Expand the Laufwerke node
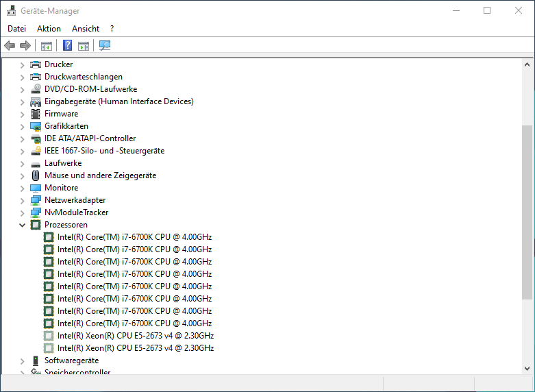 coord(22,164)
